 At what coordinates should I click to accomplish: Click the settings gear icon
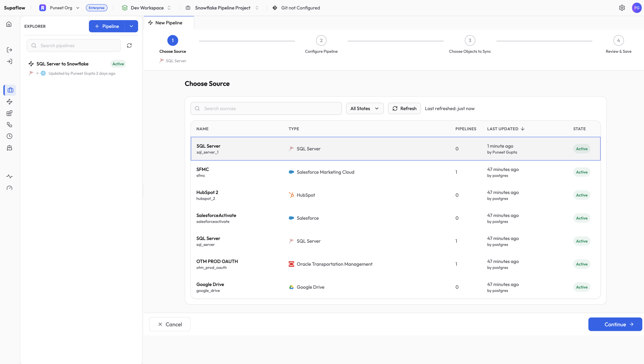click(622, 8)
